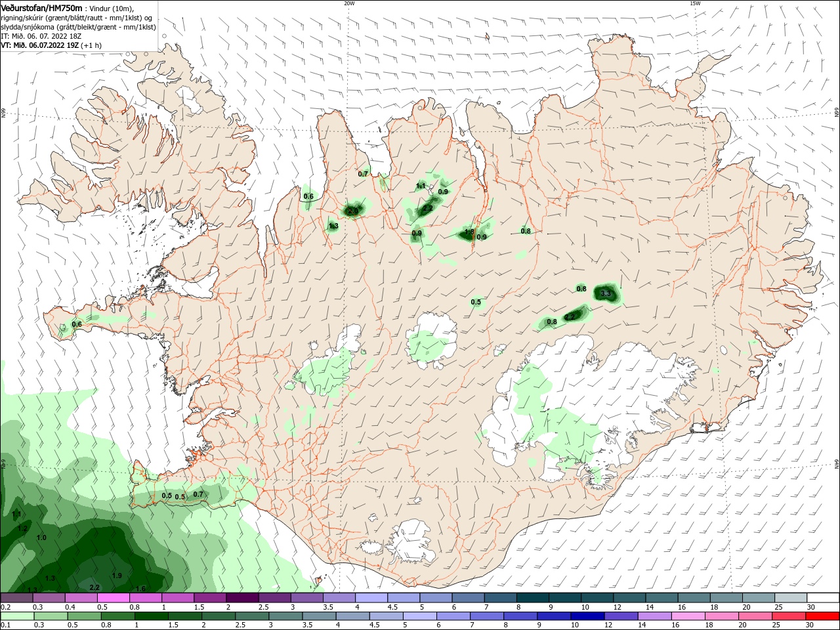
Task: Click the 3.3 precipitation value
Action: point(606,293)
